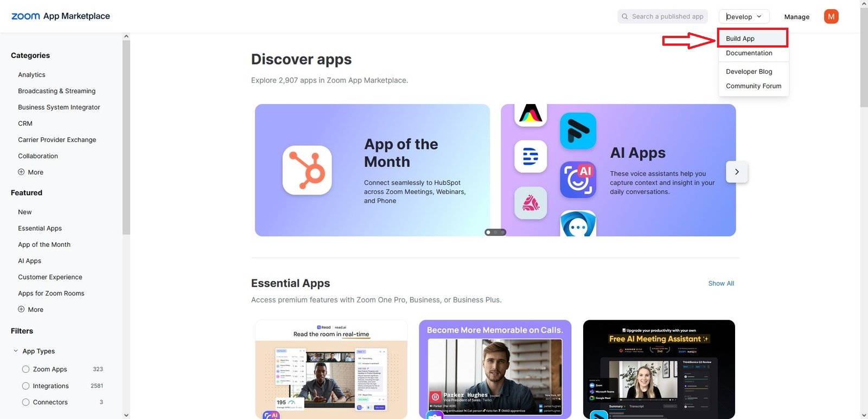Open Business System Integrator category

tap(59, 107)
